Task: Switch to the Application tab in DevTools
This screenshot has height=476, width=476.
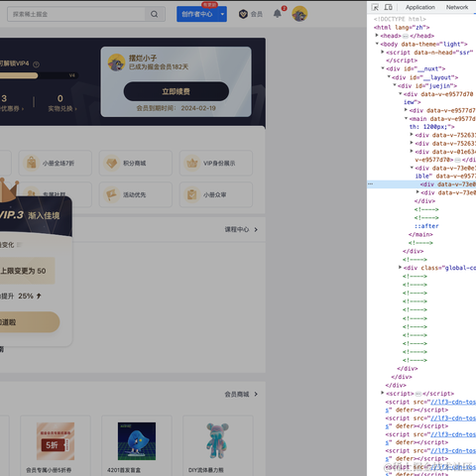Action: (x=420, y=7)
